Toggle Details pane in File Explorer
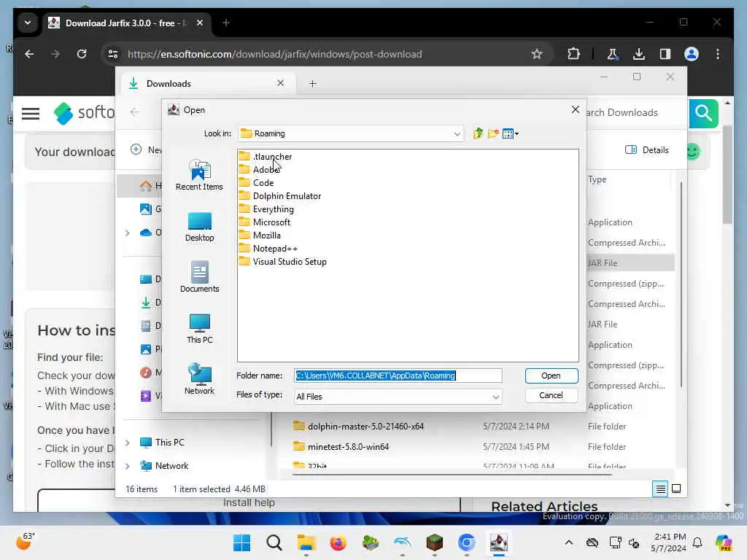Screen dimensions: 747x560 pyautogui.click(x=647, y=150)
